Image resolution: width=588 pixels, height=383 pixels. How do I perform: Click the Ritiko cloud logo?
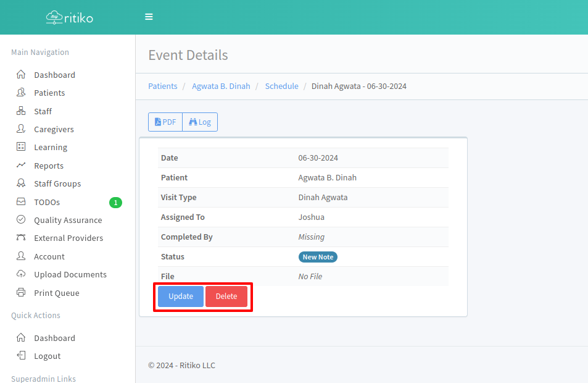click(x=54, y=17)
